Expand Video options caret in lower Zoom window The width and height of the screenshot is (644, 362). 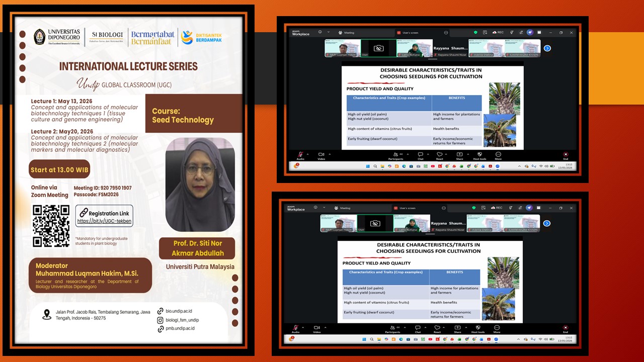pyautogui.click(x=326, y=327)
